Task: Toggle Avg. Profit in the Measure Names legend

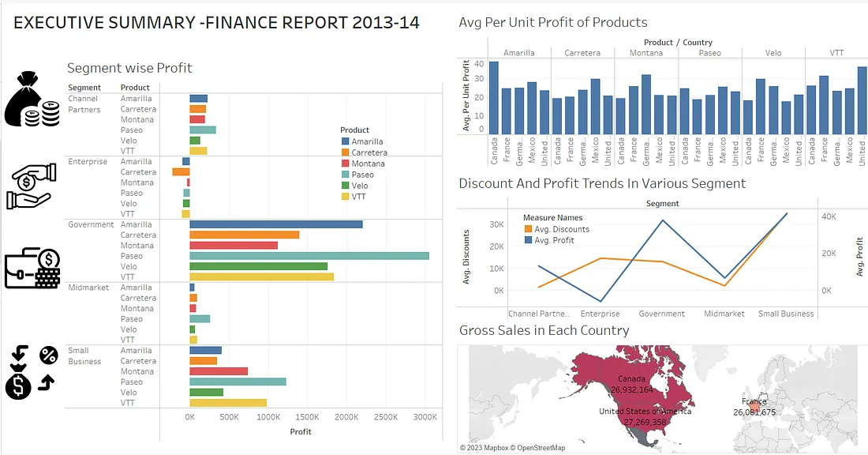Action: tap(552, 240)
